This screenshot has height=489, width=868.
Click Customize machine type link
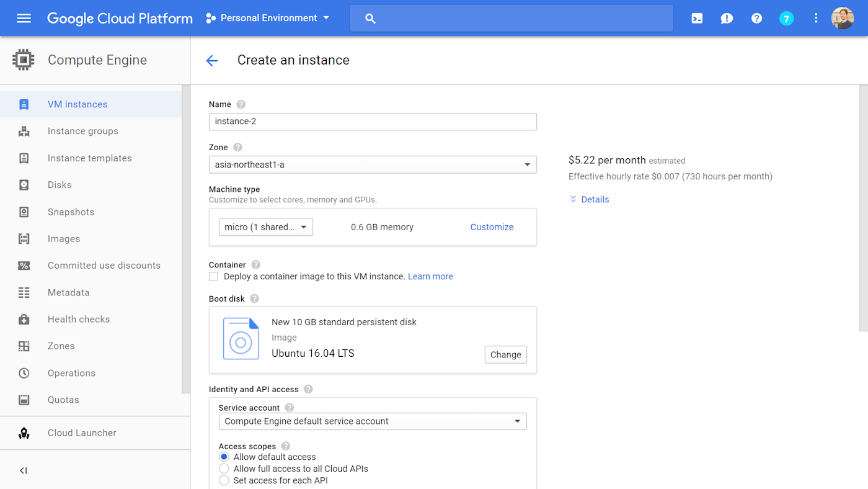pyautogui.click(x=492, y=227)
